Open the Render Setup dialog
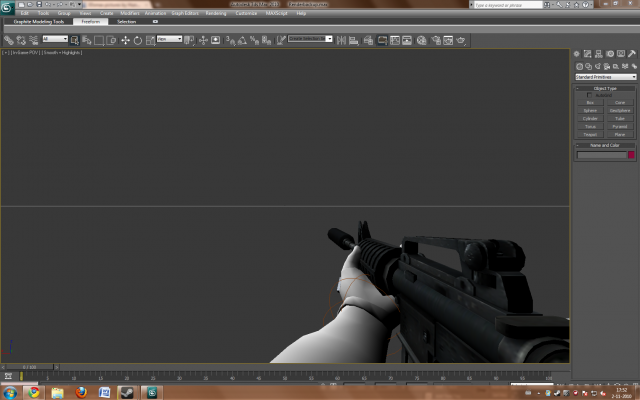 pyautogui.click(x=436, y=40)
